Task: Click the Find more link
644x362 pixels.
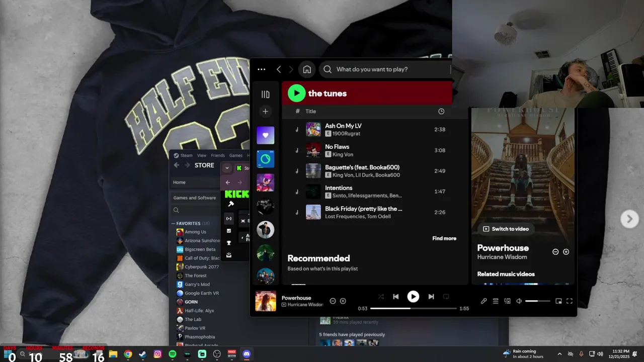Action: tap(444, 238)
